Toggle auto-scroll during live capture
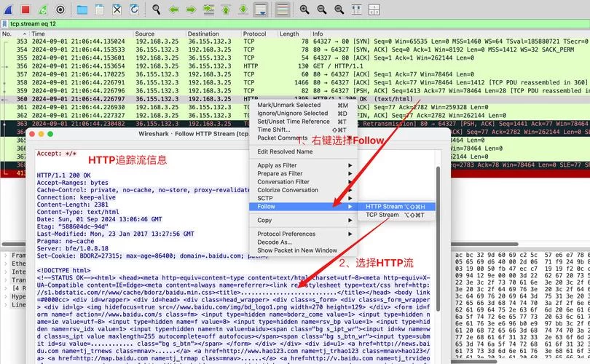Image resolution: width=590 pixels, height=364 pixels. tap(261, 9)
